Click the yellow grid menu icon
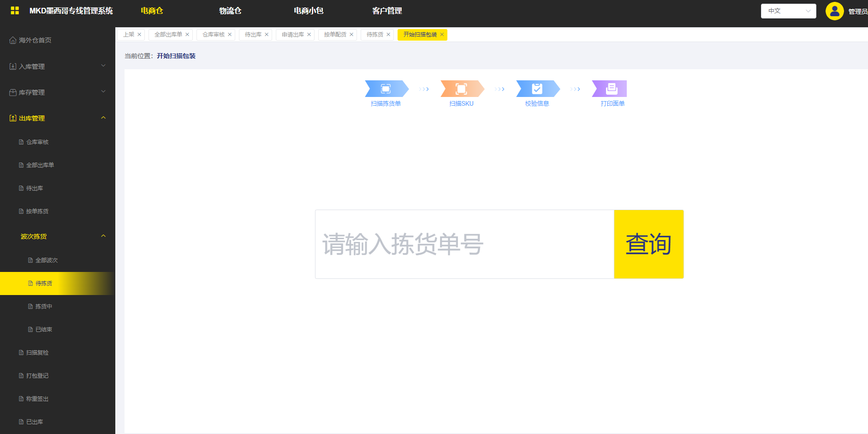Screen dimensions: 868x434 click(x=15, y=11)
